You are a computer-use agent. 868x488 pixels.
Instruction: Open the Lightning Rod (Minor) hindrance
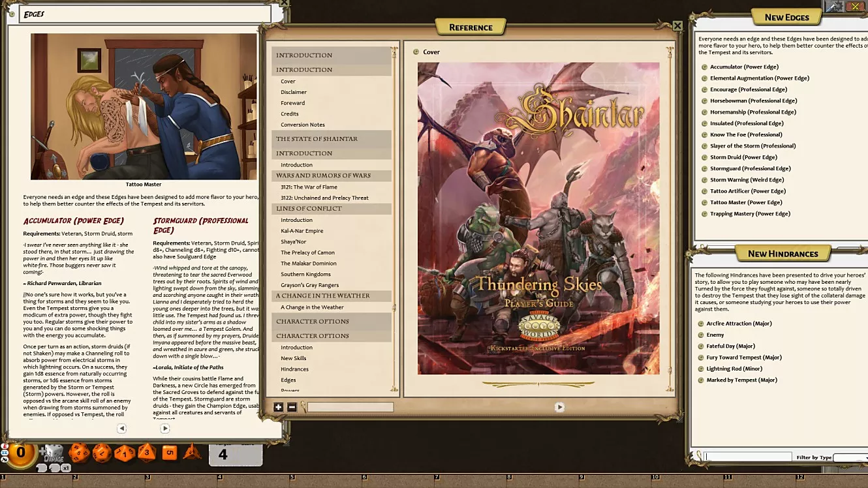pos(734,369)
